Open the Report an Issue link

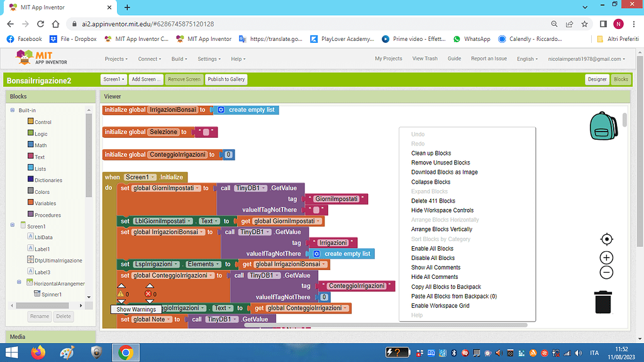(x=489, y=59)
